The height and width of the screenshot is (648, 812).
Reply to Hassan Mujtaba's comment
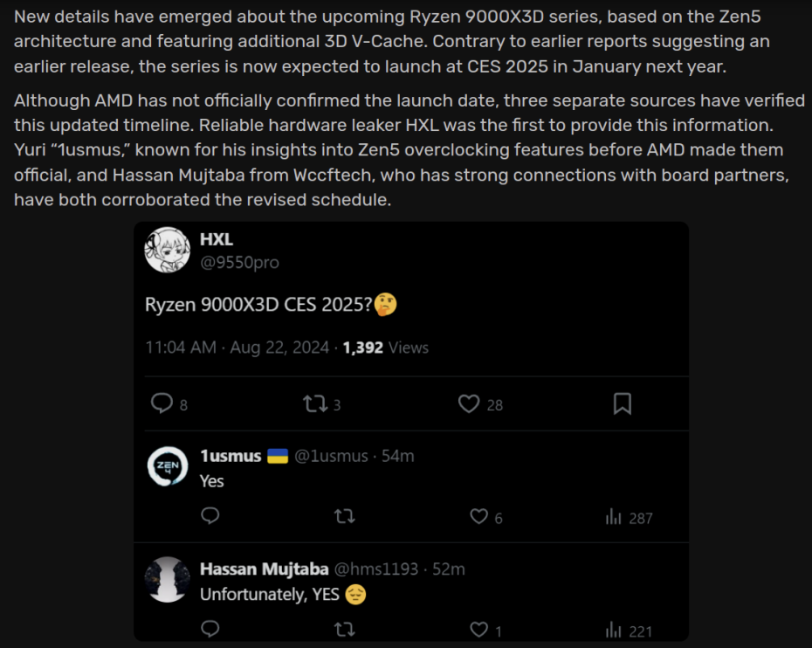(210, 629)
